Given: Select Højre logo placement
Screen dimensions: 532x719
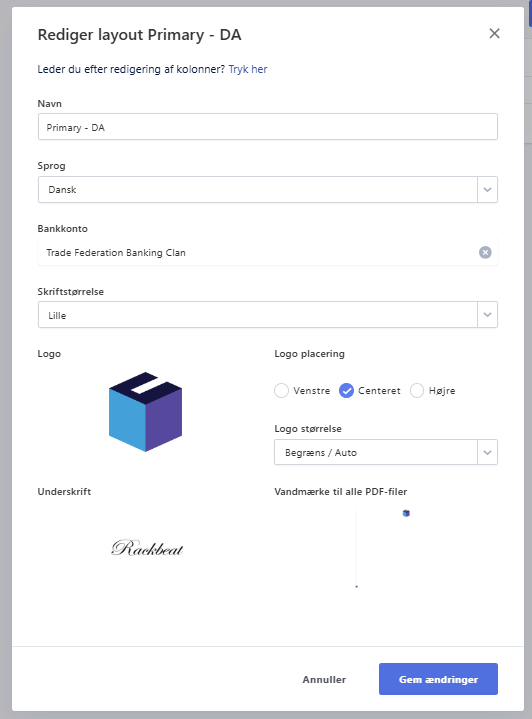Looking at the screenshot, I should pos(416,391).
